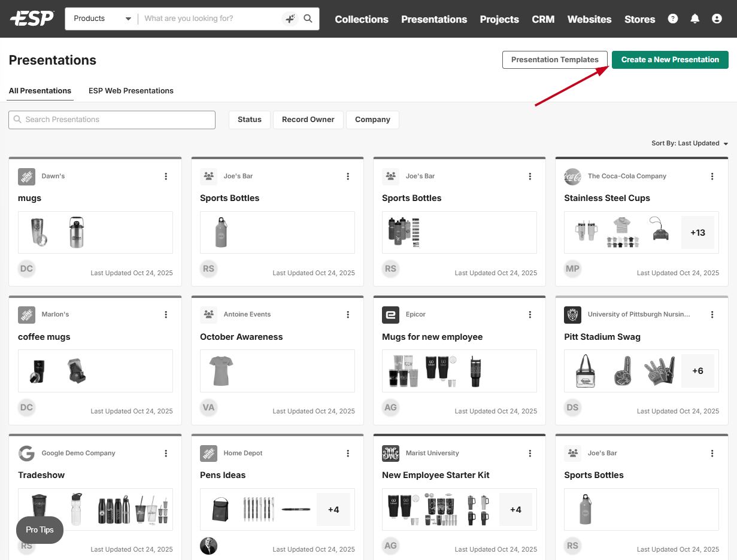Screen dimensions: 737x560
Task: Switch to ESP Web Presentations tab
Action: point(131,91)
